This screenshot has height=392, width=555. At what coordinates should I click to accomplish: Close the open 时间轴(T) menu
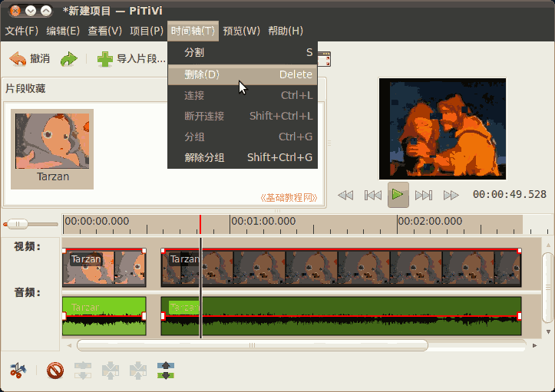click(193, 31)
